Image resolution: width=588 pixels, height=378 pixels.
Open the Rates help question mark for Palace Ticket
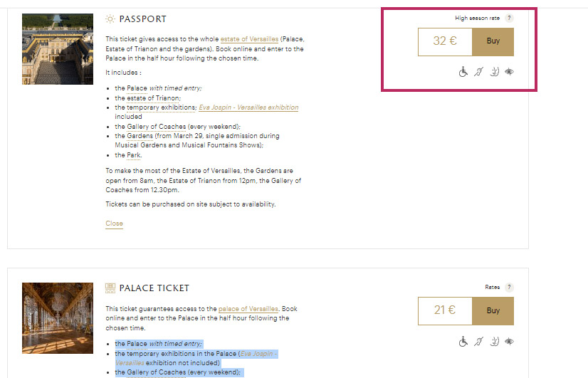pos(509,288)
